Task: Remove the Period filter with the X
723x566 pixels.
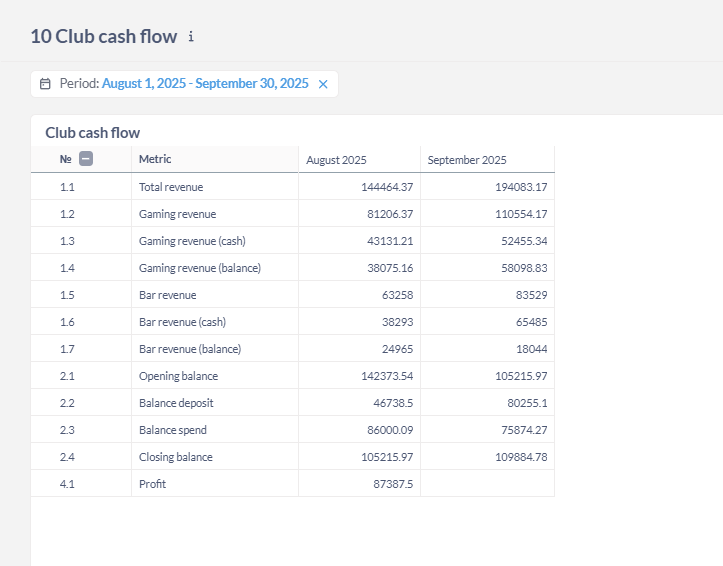Action: click(323, 84)
